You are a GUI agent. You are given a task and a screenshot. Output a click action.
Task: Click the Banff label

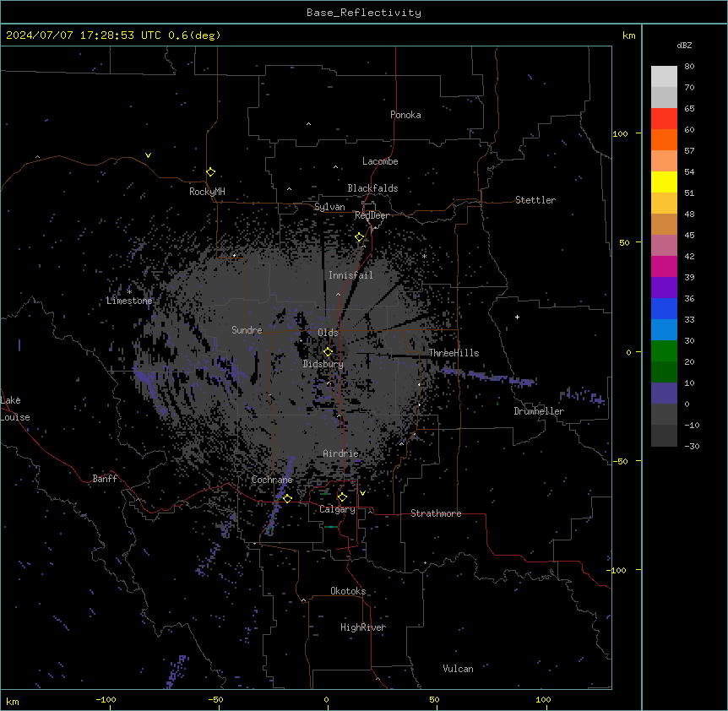(105, 479)
